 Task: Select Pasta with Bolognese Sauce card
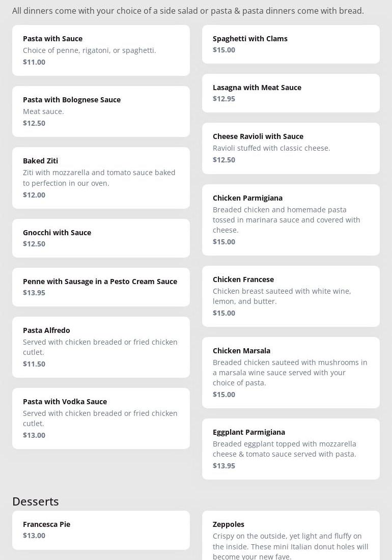(101, 111)
